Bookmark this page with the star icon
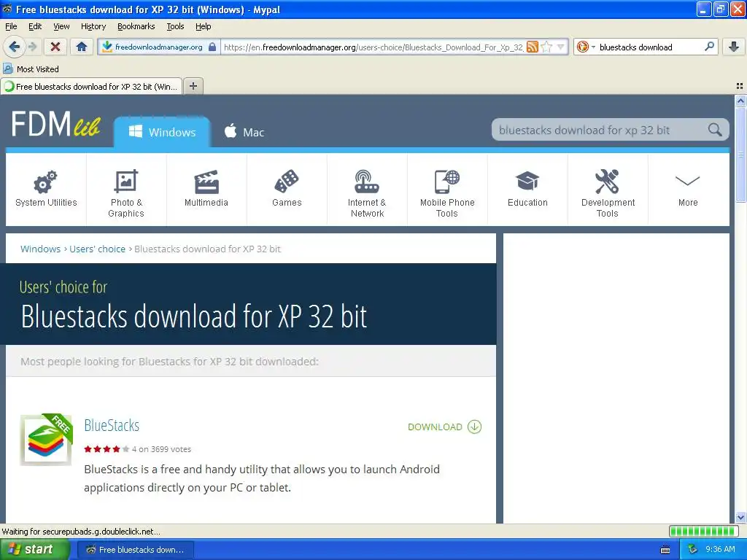 546,47
